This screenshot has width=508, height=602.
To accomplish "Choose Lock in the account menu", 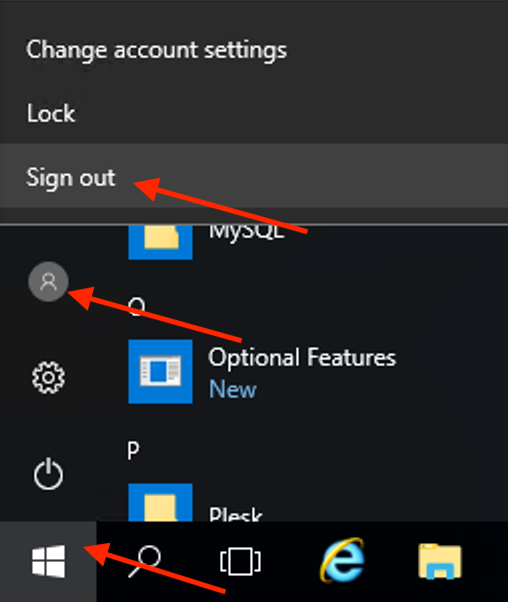I will click(254, 113).
